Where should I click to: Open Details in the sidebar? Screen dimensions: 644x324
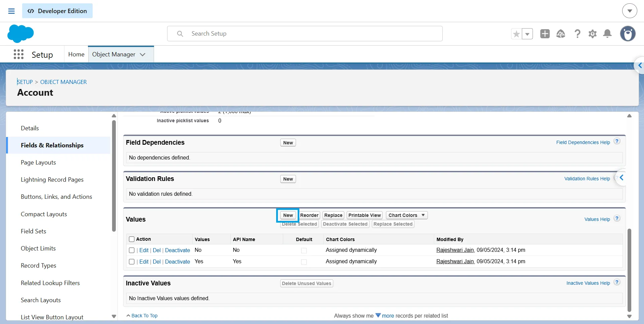point(30,128)
